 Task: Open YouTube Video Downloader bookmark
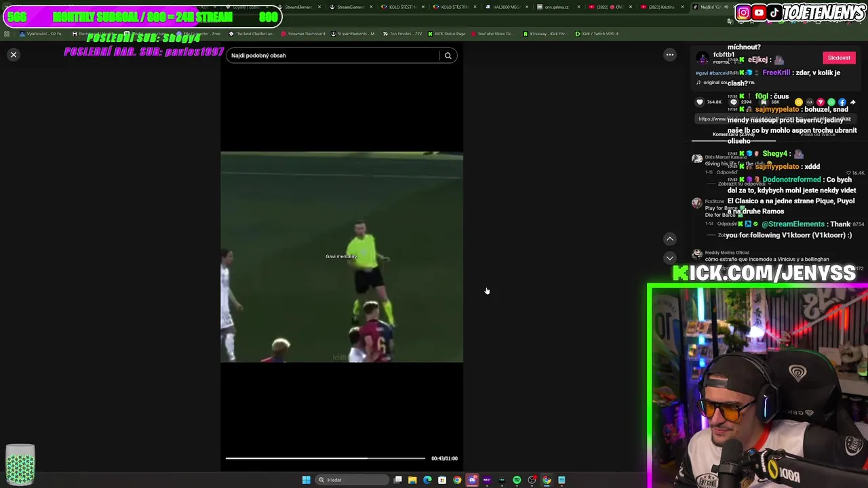click(492, 33)
